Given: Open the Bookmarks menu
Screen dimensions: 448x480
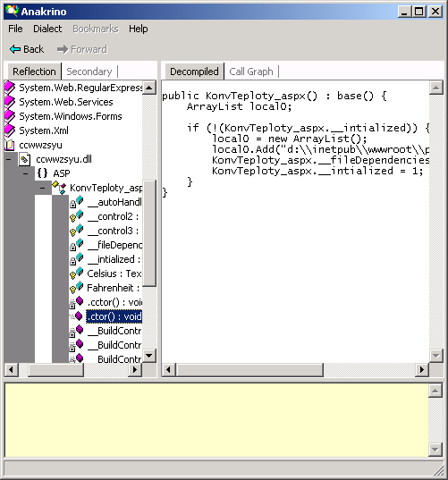Looking at the screenshot, I should pyautogui.click(x=96, y=29).
